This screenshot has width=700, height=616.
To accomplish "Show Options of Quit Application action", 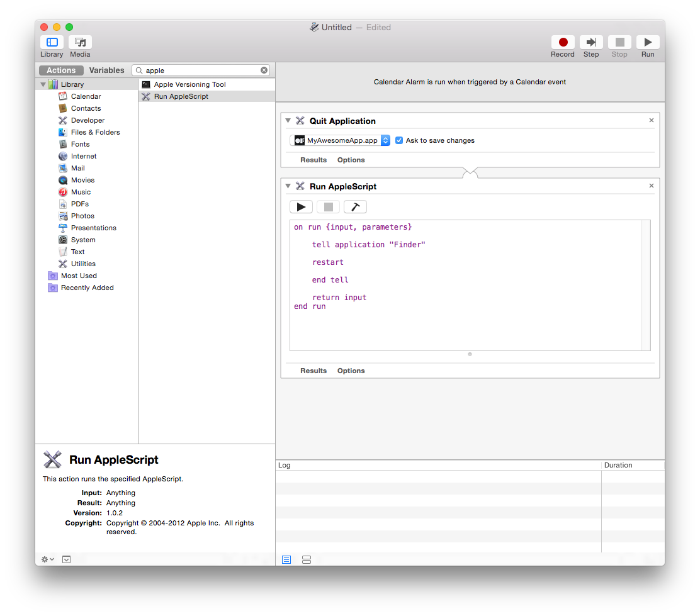I will tap(351, 160).
